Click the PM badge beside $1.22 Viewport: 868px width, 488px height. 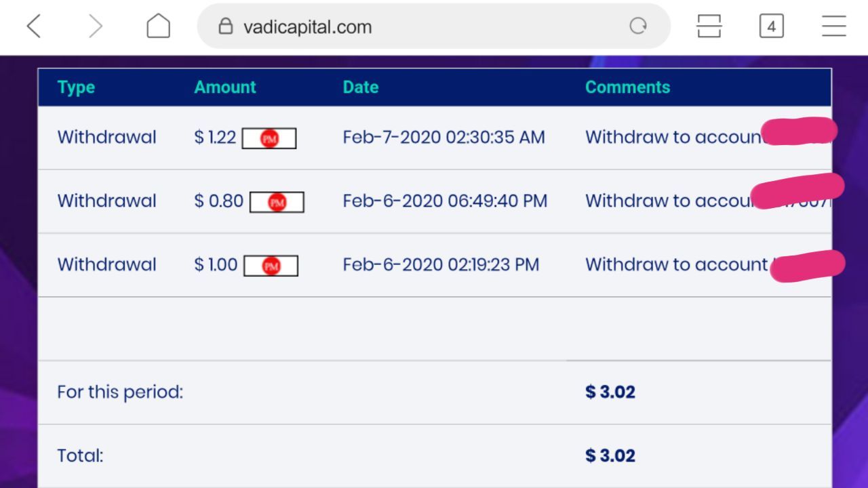coord(269,138)
